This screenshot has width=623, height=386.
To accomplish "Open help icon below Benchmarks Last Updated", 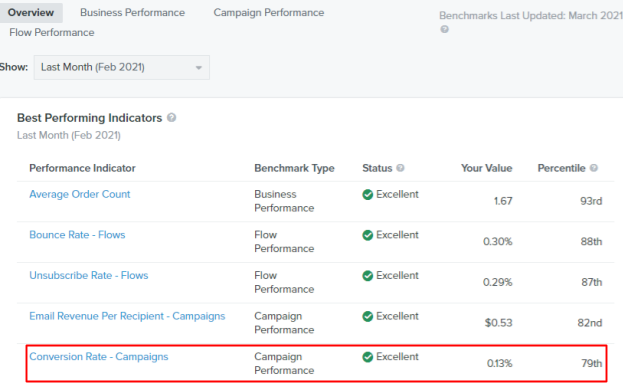I will point(444,29).
